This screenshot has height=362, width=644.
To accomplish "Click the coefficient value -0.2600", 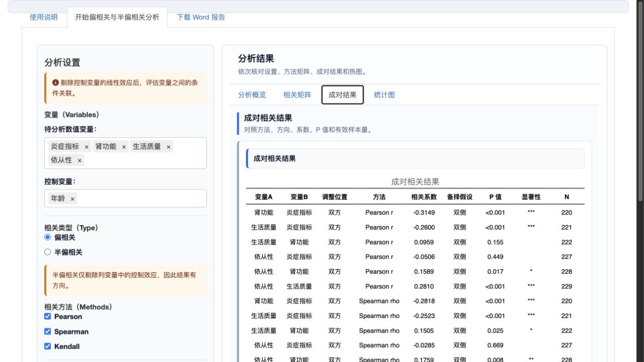I will pyautogui.click(x=424, y=227).
